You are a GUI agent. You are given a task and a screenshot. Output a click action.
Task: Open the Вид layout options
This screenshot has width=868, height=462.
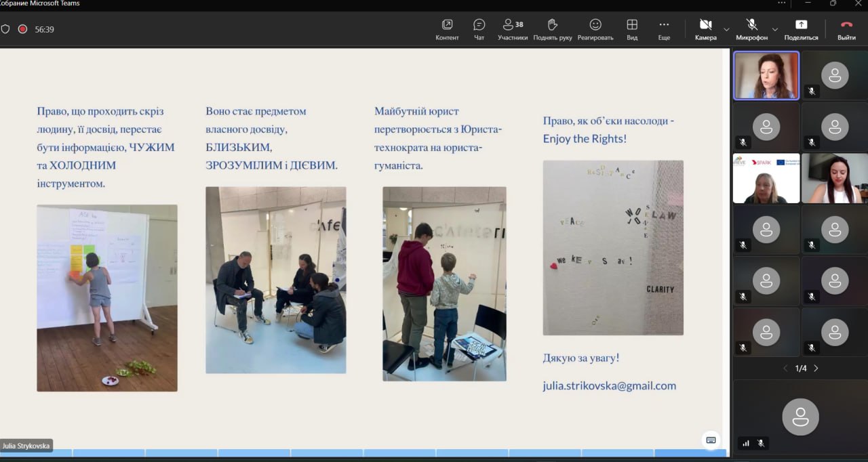[631, 29]
